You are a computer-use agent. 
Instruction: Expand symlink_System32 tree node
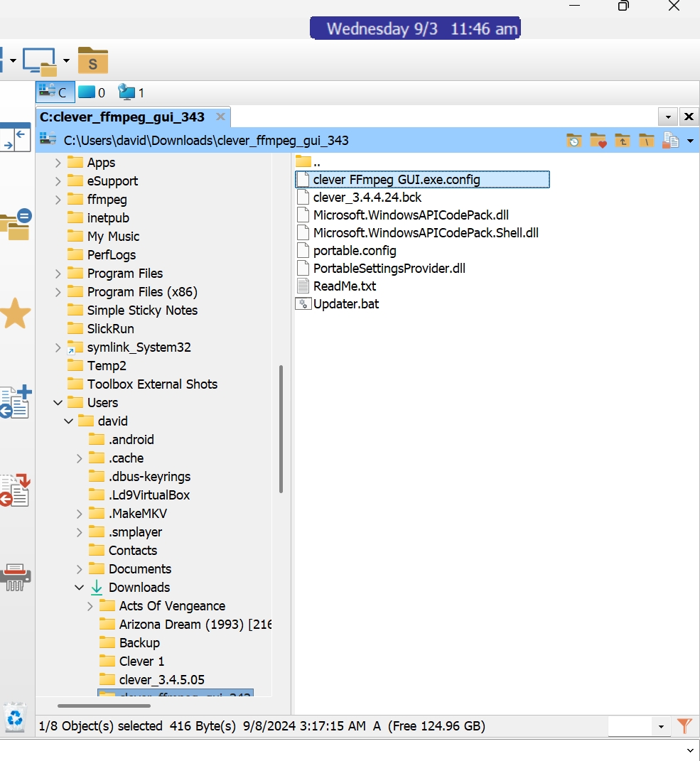58,347
